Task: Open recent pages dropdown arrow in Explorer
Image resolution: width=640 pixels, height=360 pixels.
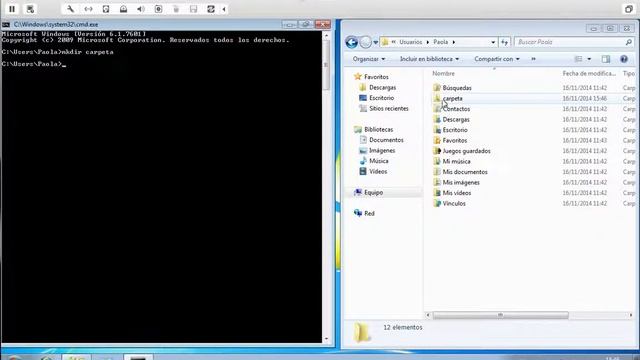Action: coord(376,42)
